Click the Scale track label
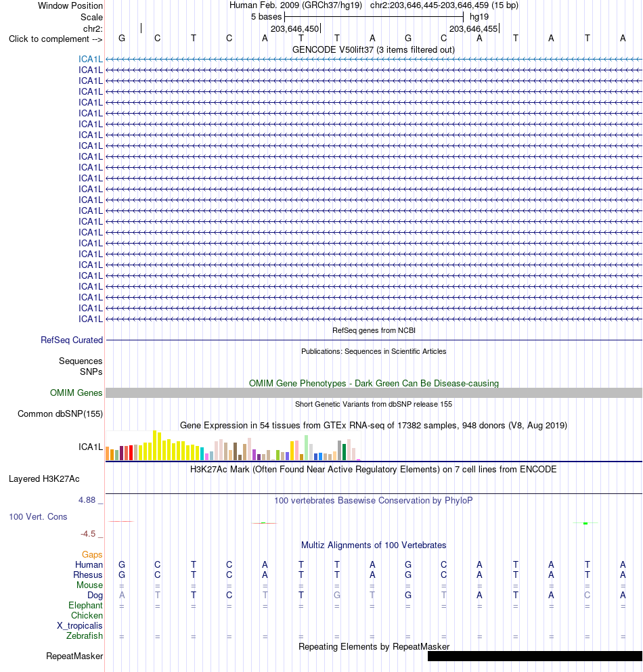Viewport: 643px width, 672px height. point(92,17)
